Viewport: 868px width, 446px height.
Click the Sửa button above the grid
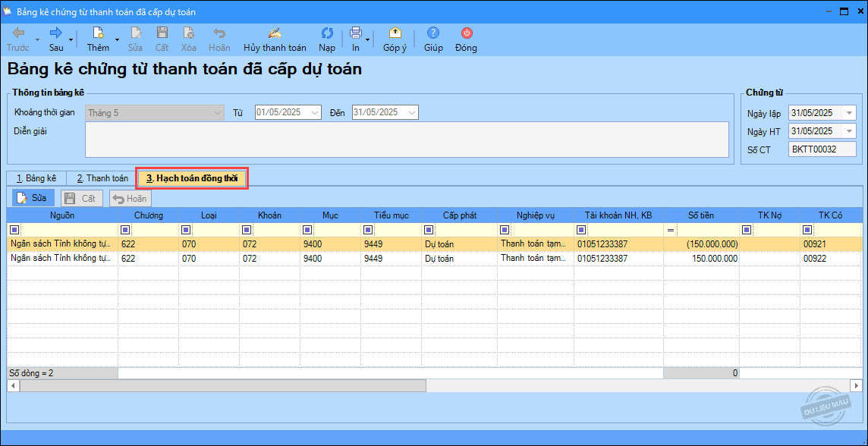click(33, 198)
